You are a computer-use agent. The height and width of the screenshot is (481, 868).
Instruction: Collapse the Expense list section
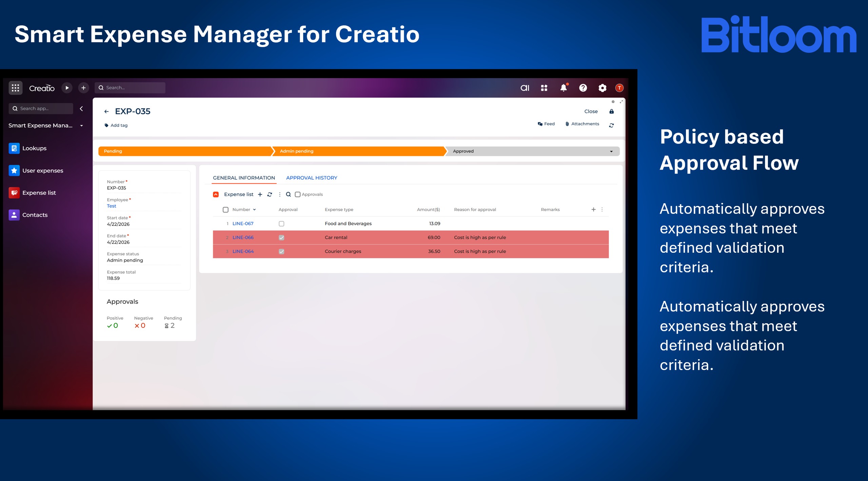(x=216, y=194)
